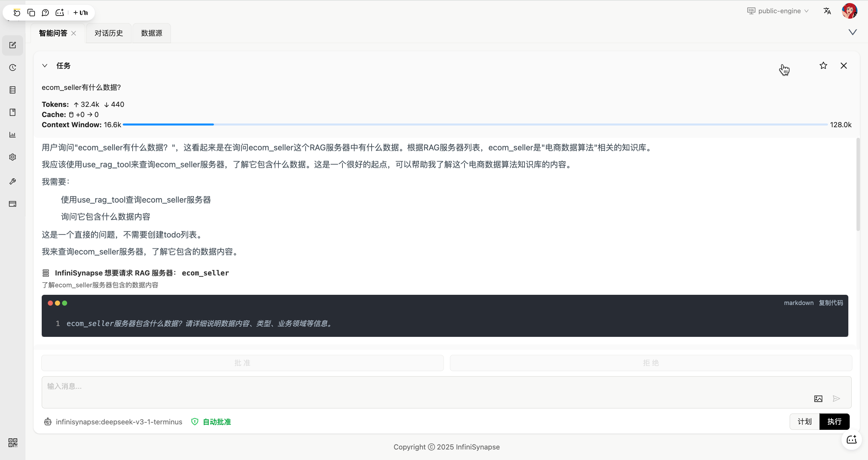Switch language with the translate icon
868x460 pixels.
(x=827, y=11)
